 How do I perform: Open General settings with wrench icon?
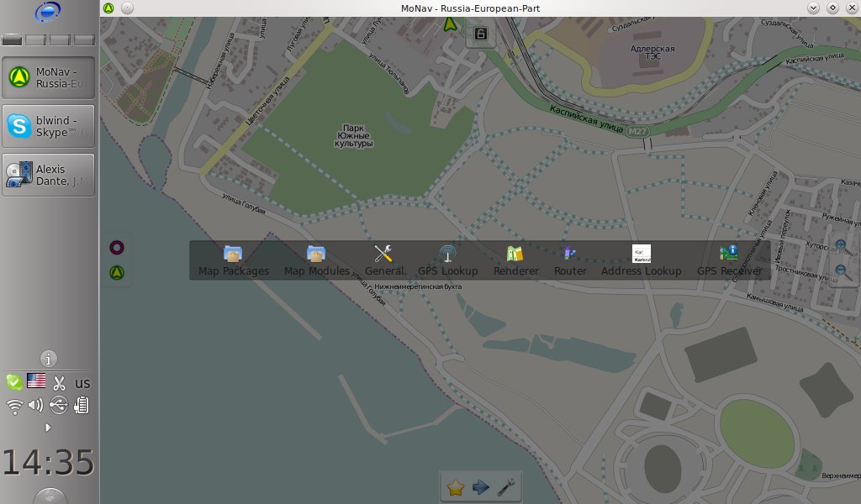pyautogui.click(x=383, y=260)
